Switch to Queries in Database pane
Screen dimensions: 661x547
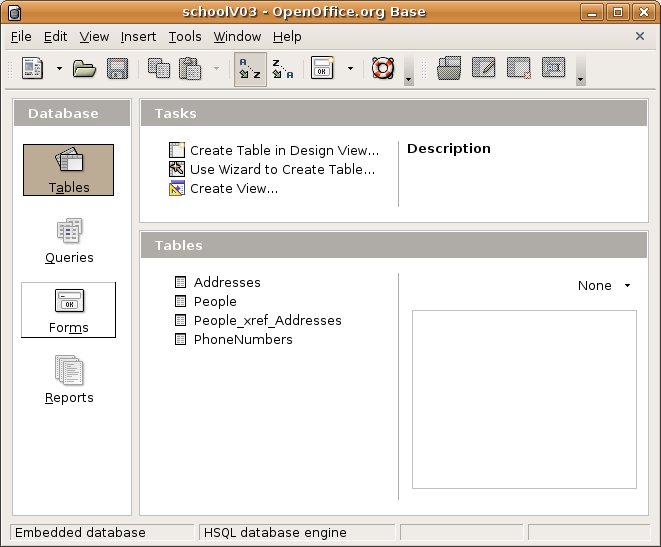coord(69,241)
